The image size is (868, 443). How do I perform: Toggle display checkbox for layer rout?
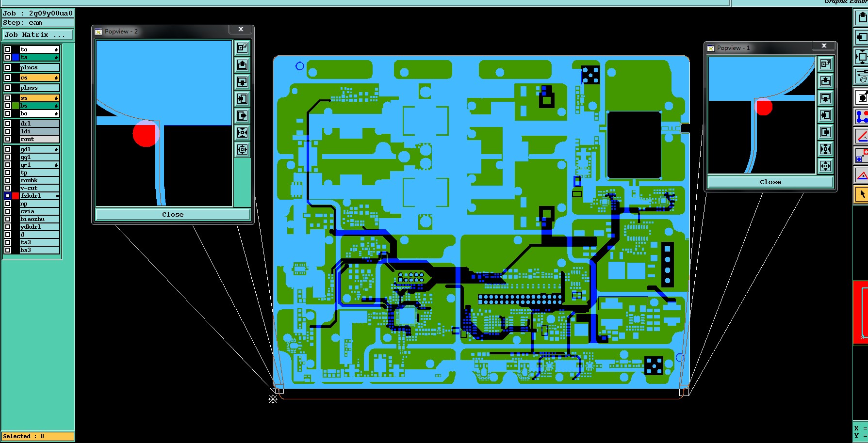point(8,139)
